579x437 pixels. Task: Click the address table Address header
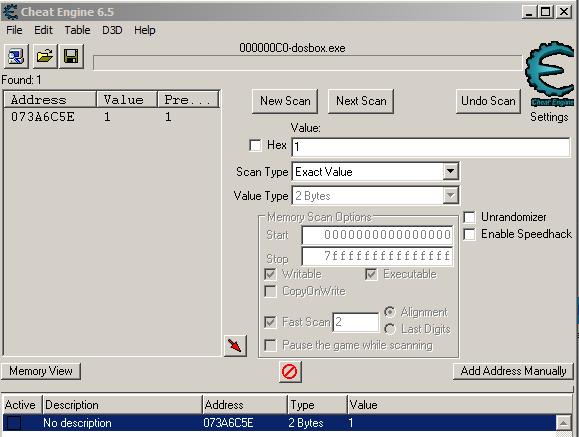click(245, 405)
